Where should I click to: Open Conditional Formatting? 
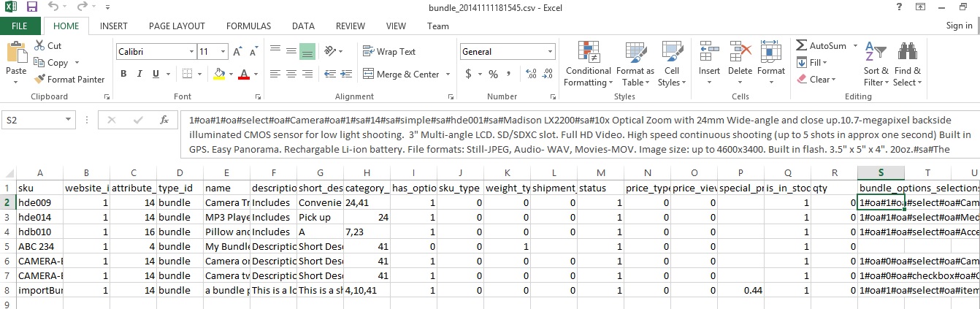pyautogui.click(x=588, y=64)
